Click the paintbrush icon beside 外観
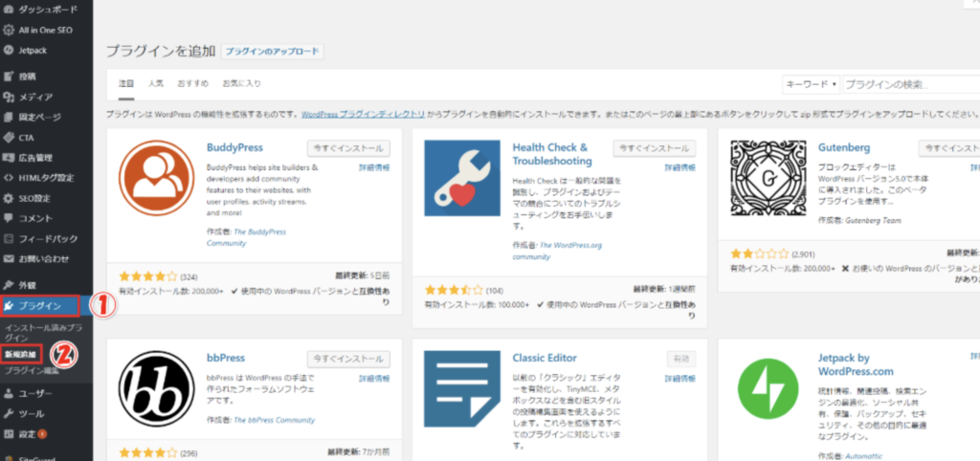The height and width of the screenshot is (461, 980). pyautogui.click(x=9, y=285)
